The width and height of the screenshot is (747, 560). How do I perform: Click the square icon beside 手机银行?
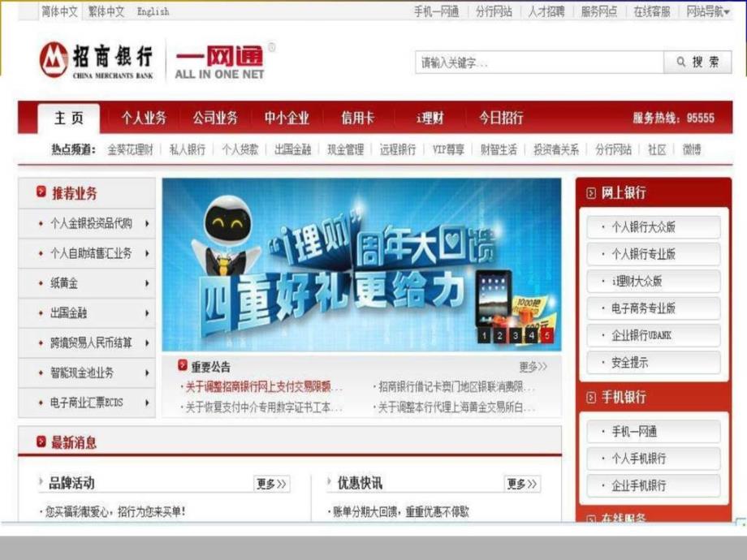(591, 397)
